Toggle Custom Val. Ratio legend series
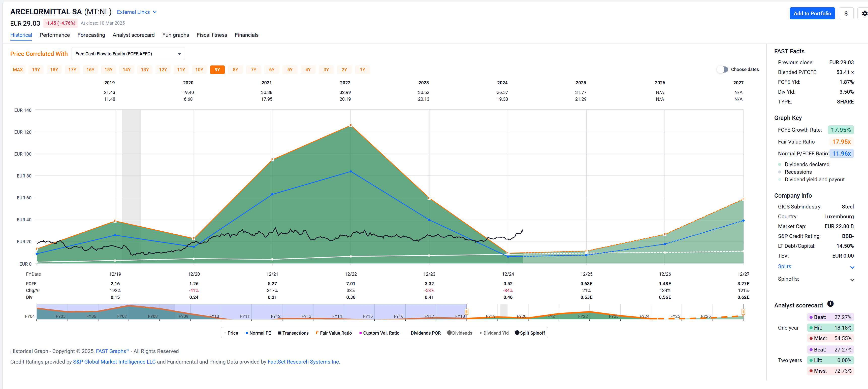Image resolution: width=868 pixels, height=389 pixels. pos(379,333)
